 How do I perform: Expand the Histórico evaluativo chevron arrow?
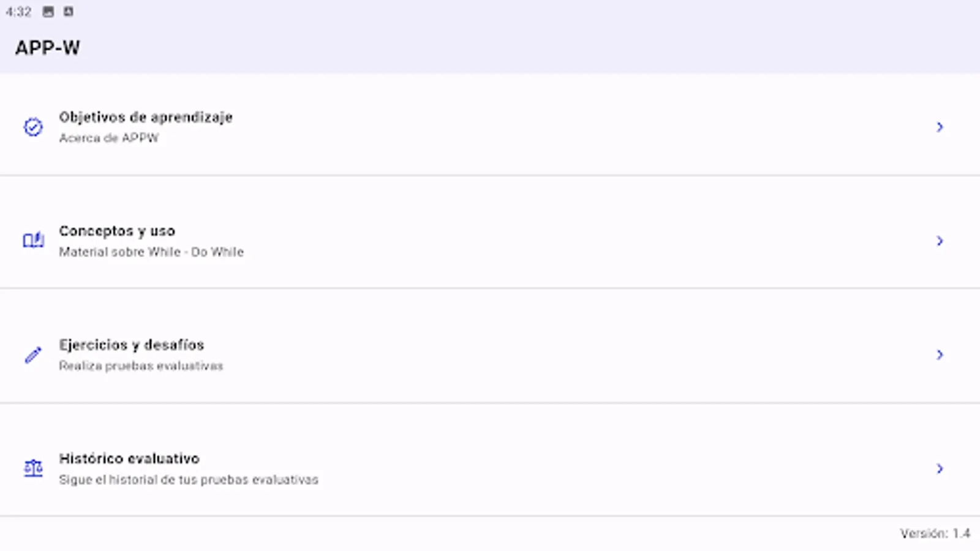[940, 468]
